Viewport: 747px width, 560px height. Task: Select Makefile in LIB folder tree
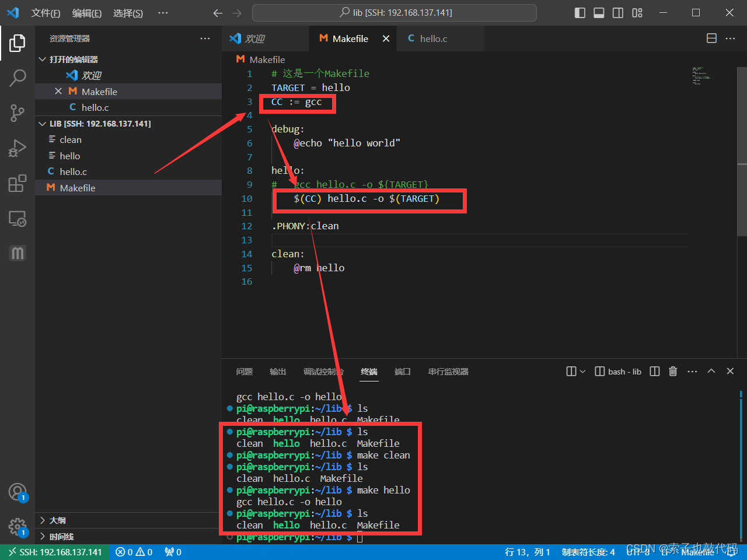[x=128, y=188]
